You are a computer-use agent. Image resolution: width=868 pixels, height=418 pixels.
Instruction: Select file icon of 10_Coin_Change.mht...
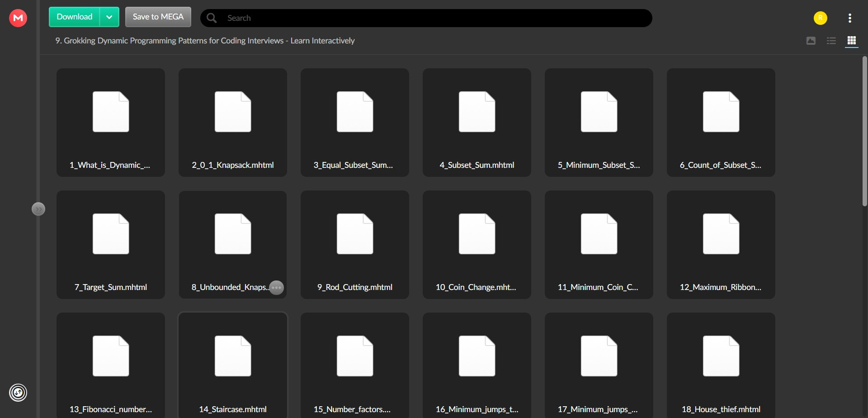click(x=477, y=234)
